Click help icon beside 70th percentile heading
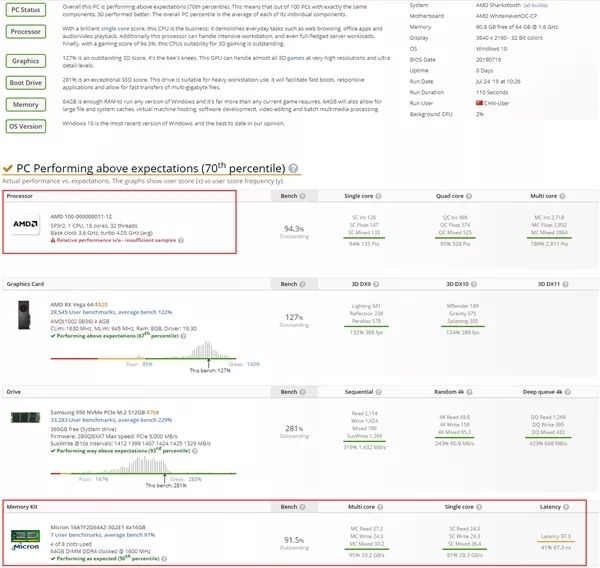 tap(293, 168)
